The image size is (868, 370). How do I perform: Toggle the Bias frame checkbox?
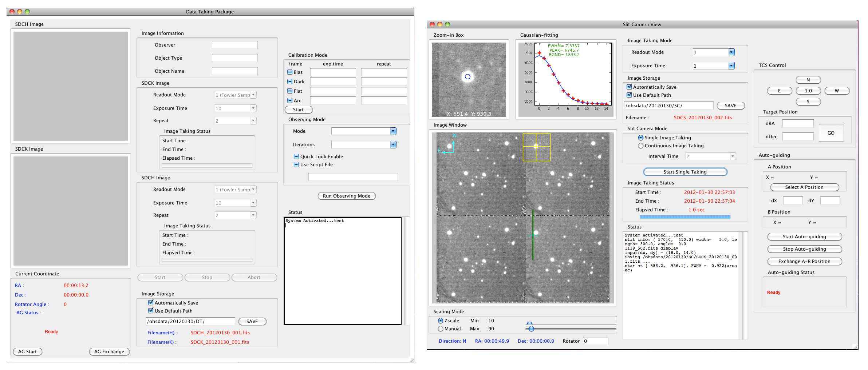[x=290, y=72]
